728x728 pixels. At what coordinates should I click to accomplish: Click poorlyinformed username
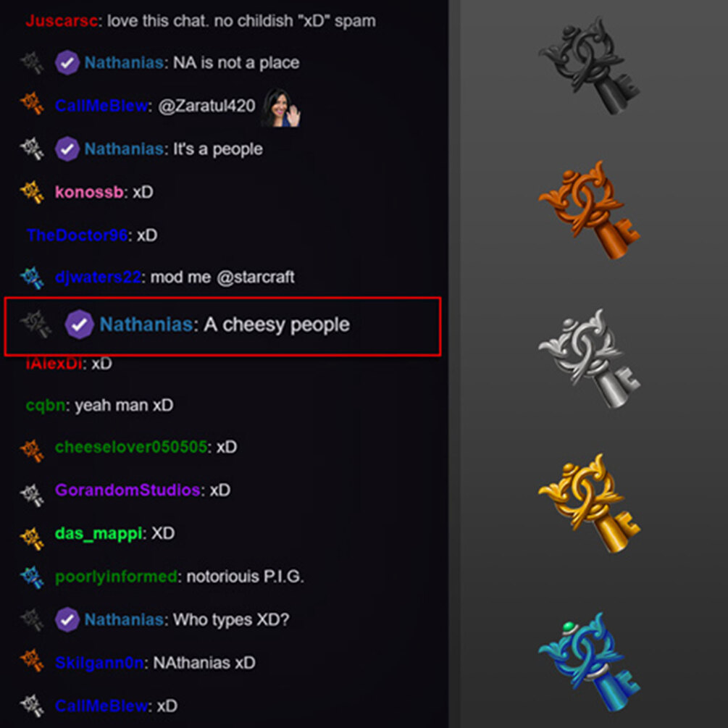point(116,577)
